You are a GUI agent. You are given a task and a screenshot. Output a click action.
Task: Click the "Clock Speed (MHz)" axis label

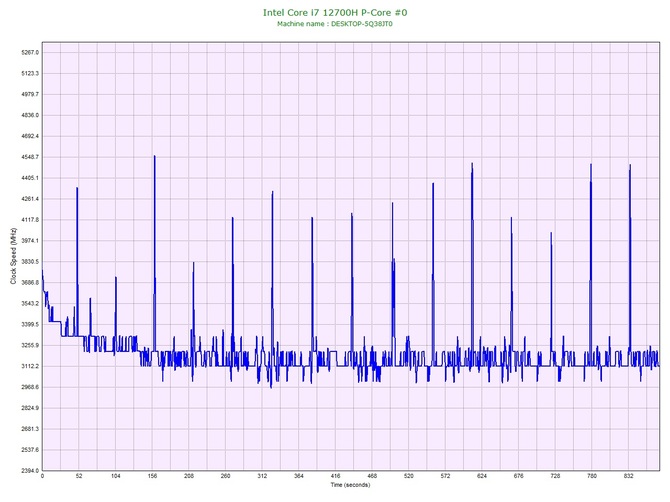[x=14, y=257]
